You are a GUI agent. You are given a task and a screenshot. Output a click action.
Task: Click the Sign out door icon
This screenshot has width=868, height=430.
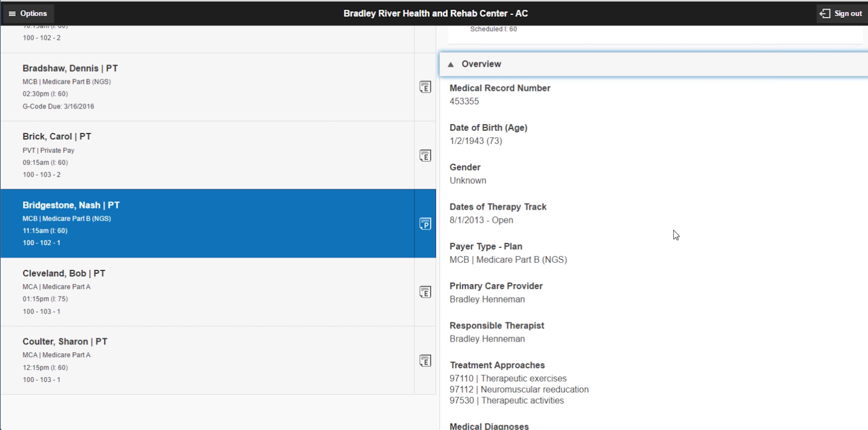825,13
